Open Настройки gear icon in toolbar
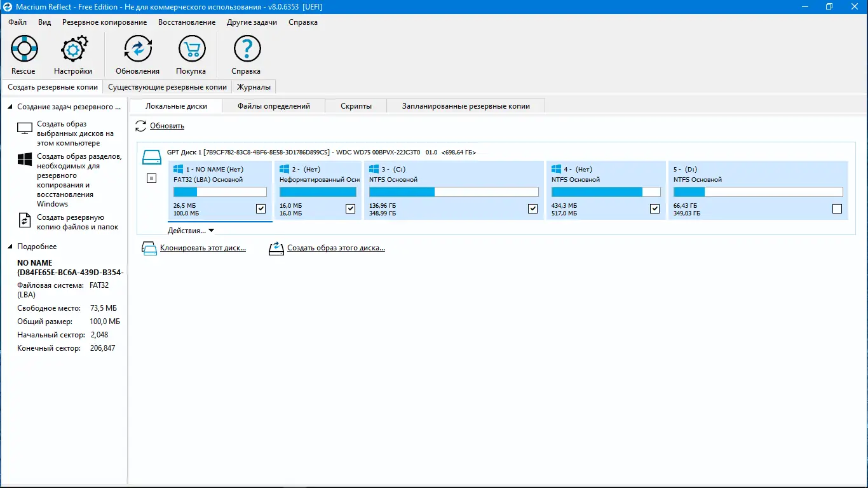 (73, 49)
